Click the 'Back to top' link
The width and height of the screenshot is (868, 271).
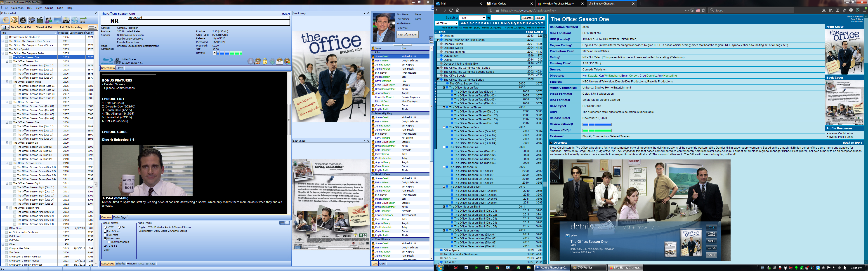(852, 143)
